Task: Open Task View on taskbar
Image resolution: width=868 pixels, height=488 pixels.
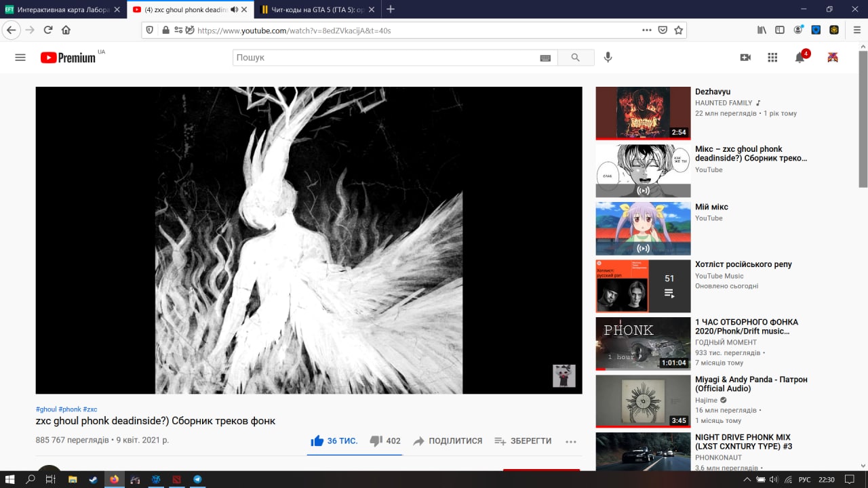Action: click(50, 479)
